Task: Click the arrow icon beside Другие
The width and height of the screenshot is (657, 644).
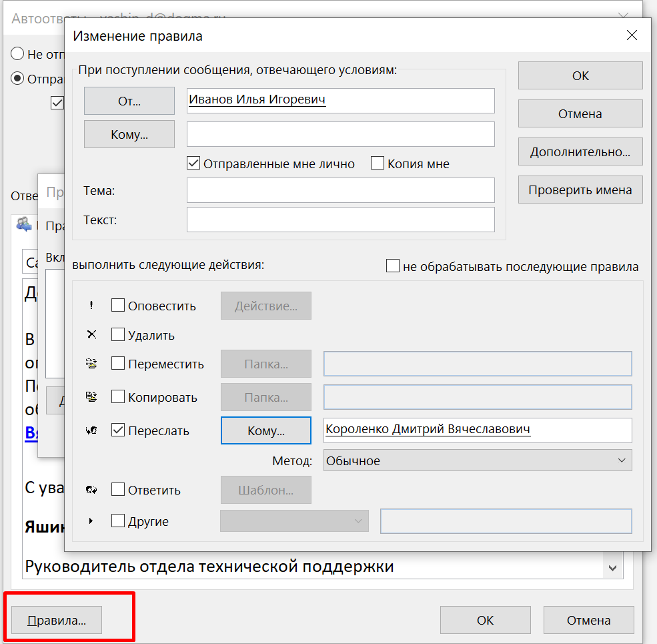Action: coord(92,521)
